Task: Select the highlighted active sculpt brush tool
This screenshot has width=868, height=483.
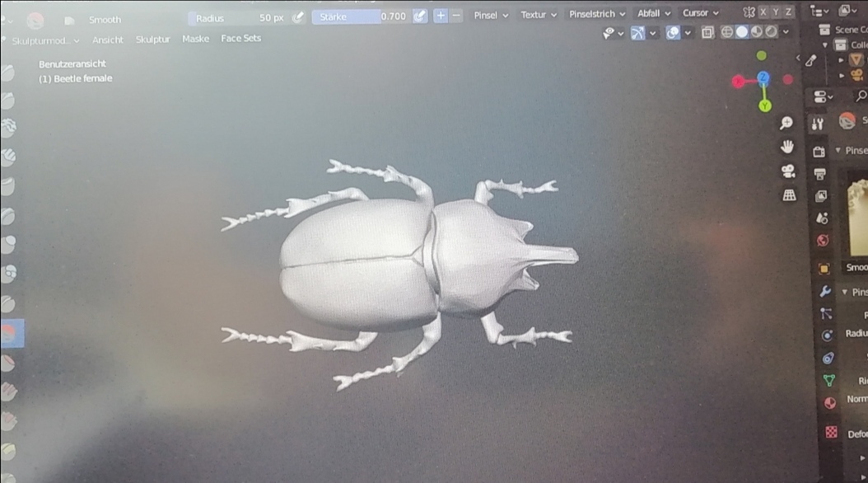Action: 10,333
